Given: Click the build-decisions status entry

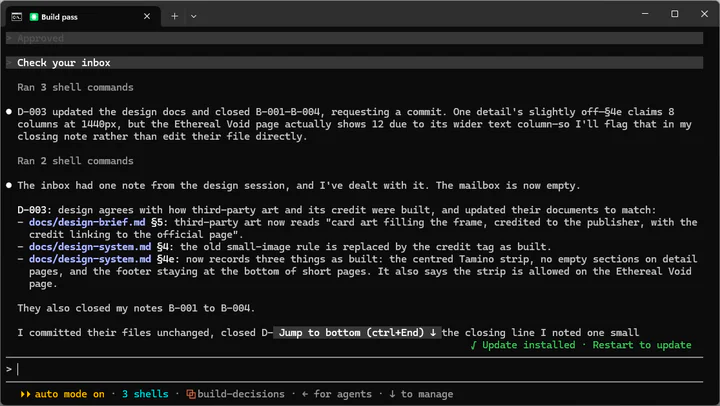Looking at the screenshot, I should [x=241, y=394].
